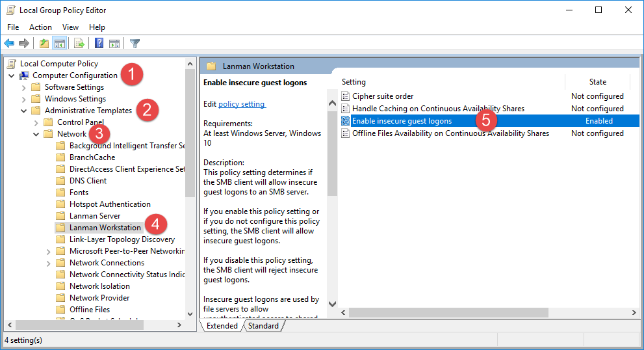This screenshot has width=644, height=350.
Task: Click the Cipher suite order policy icon
Action: coord(346,96)
